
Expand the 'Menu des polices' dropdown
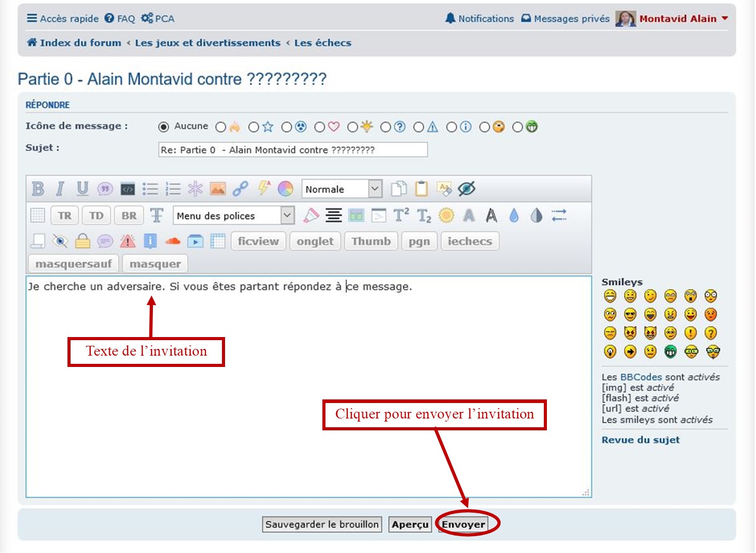click(234, 215)
